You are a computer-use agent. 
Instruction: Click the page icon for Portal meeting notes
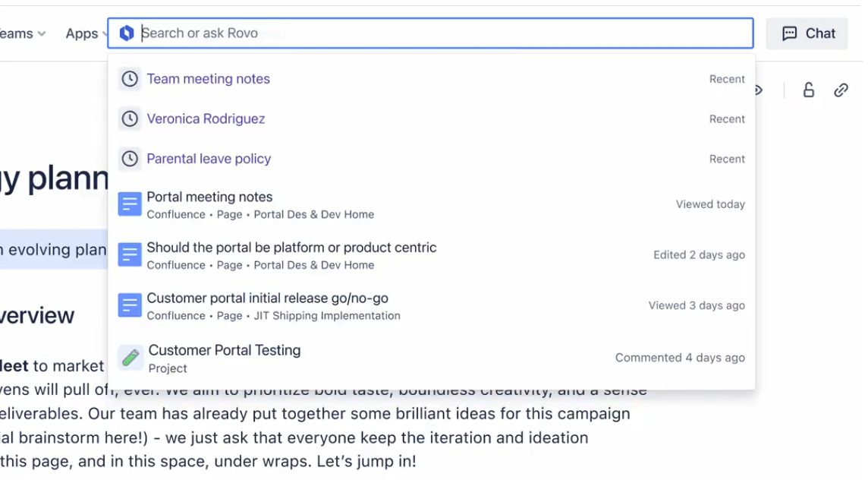pos(130,204)
